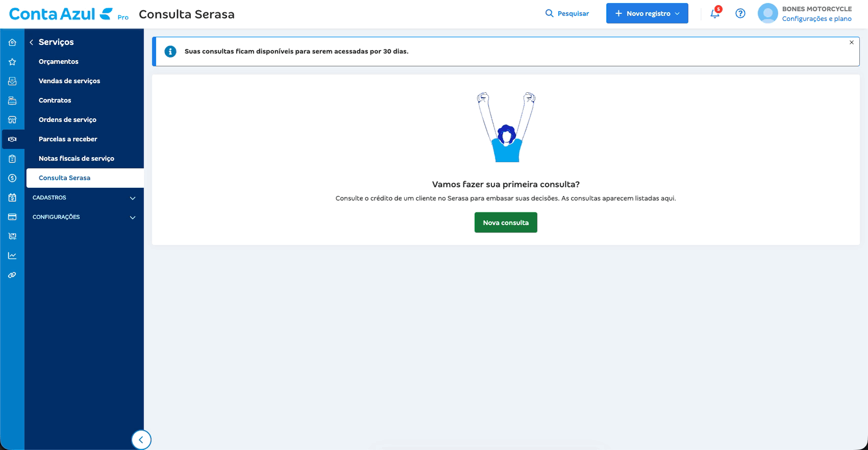Go back from the Serviços submenu

click(32, 42)
